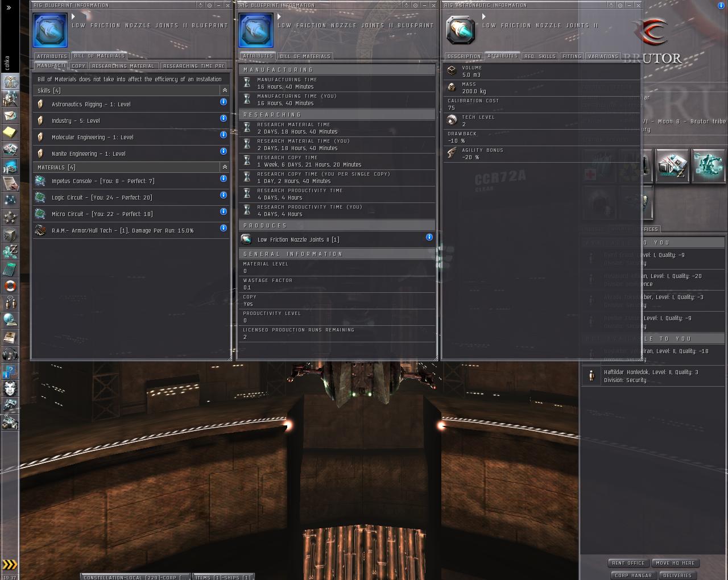Show info for Molecular Engineering skill
The image size is (728, 580).
point(224,135)
